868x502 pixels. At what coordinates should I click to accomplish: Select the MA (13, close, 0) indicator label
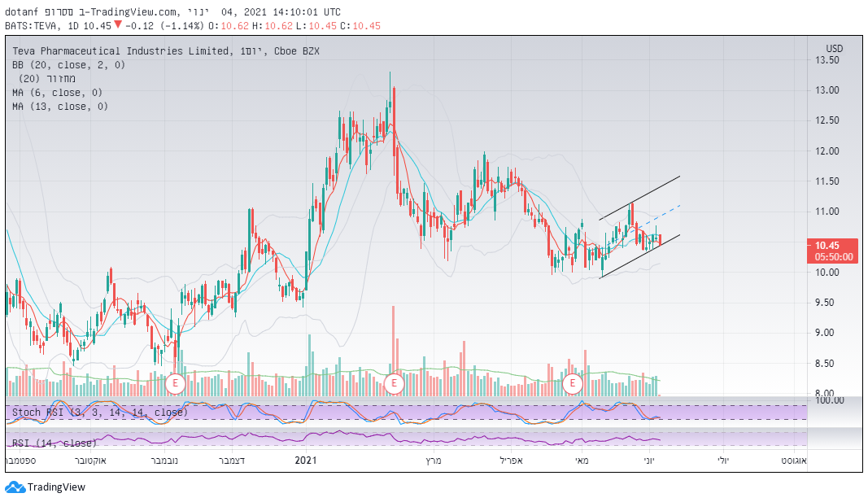pos(59,107)
